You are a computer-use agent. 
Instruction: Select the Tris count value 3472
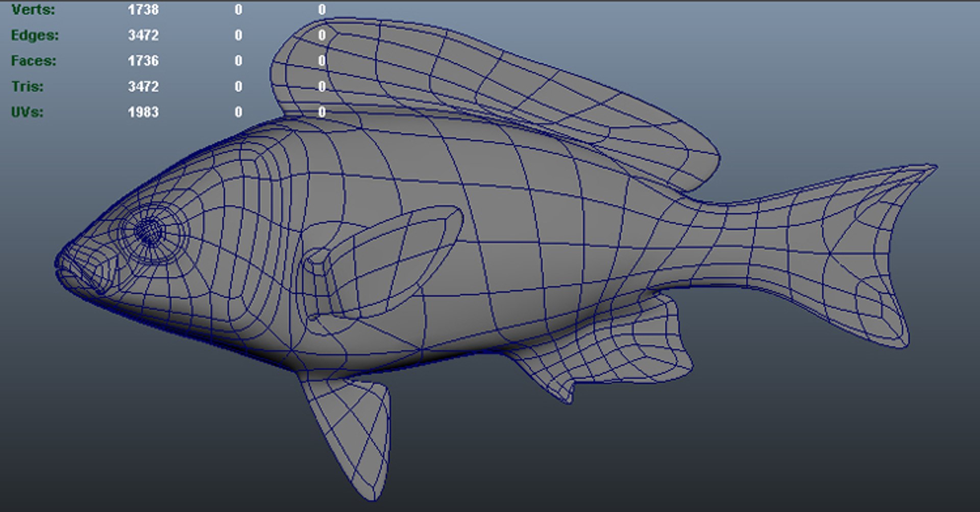click(x=143, y=86)
